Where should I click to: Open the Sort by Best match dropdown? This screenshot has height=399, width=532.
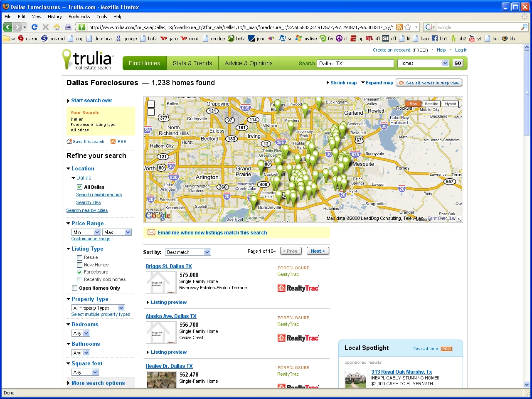pos(188,252)
